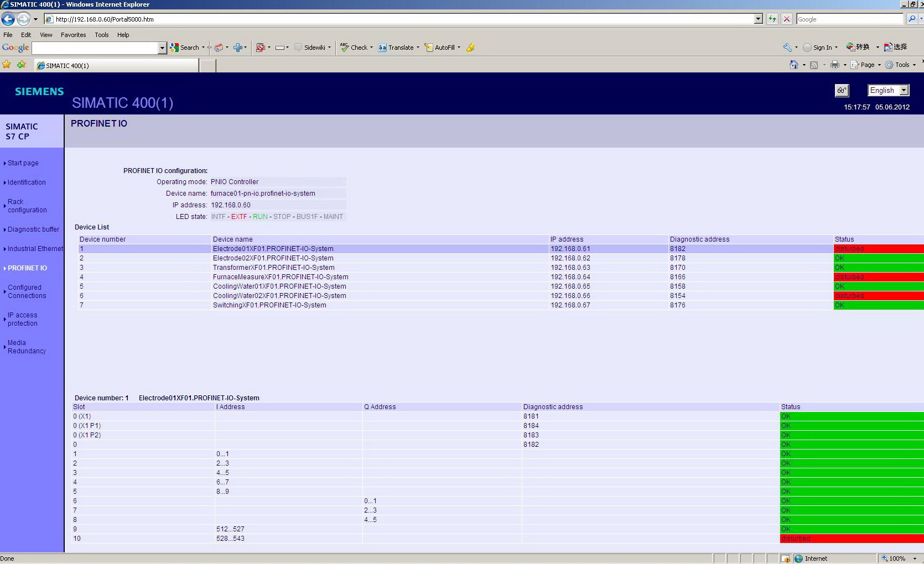924x564 pixels.
Task: Open the Translate dropdown arrow
Action: (x=418, y=48)
